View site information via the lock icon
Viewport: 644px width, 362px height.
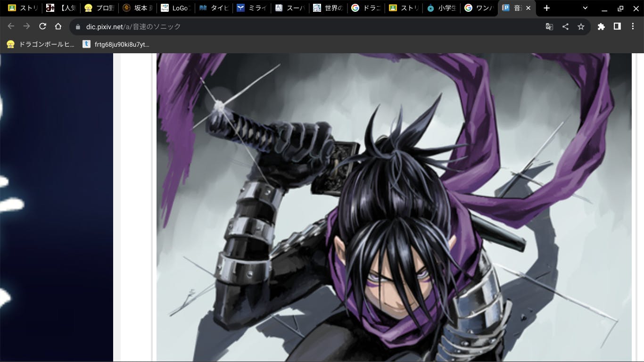pyautogui.click(x=78, y=27)
